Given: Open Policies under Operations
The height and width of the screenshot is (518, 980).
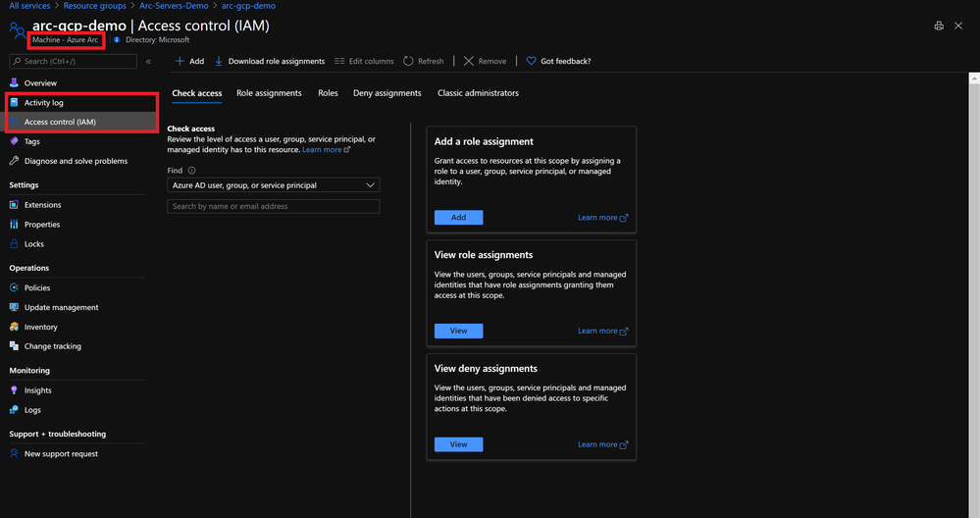Looking at the screenshot, I should 37,288.
